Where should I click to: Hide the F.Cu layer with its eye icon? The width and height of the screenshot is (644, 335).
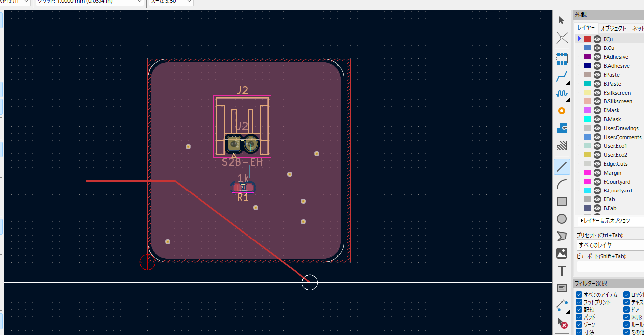[597, 39]
